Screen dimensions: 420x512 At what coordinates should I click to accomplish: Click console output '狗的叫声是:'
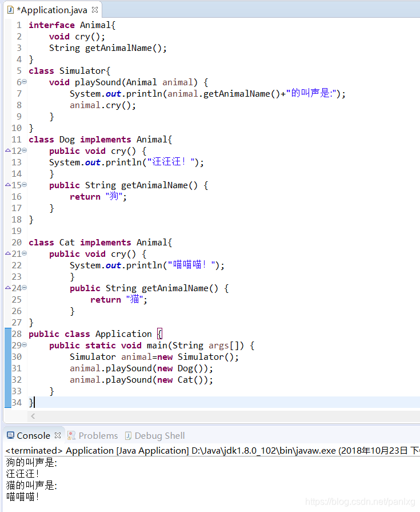coord(31,462)
